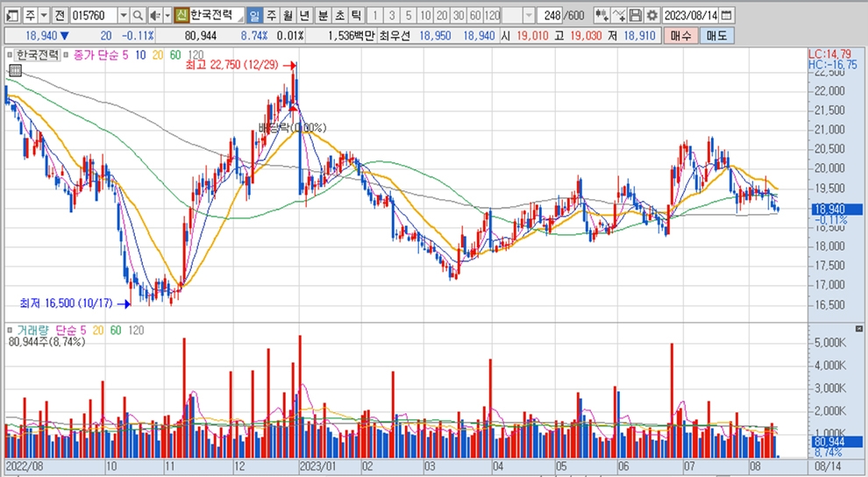Screen dimensions: 868x477
Task: Click the 거래량 volume legend label
Action: [35, 331]
